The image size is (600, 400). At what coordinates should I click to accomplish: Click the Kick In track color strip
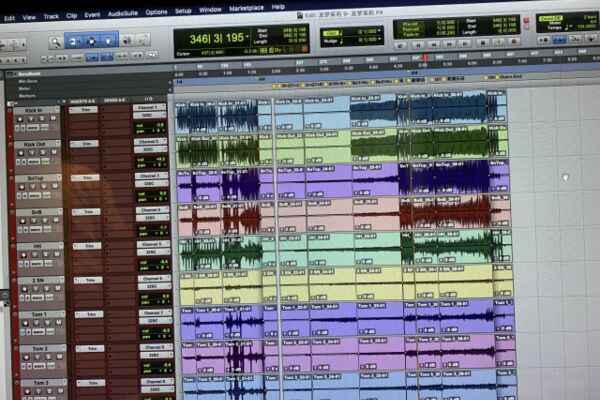10,122
